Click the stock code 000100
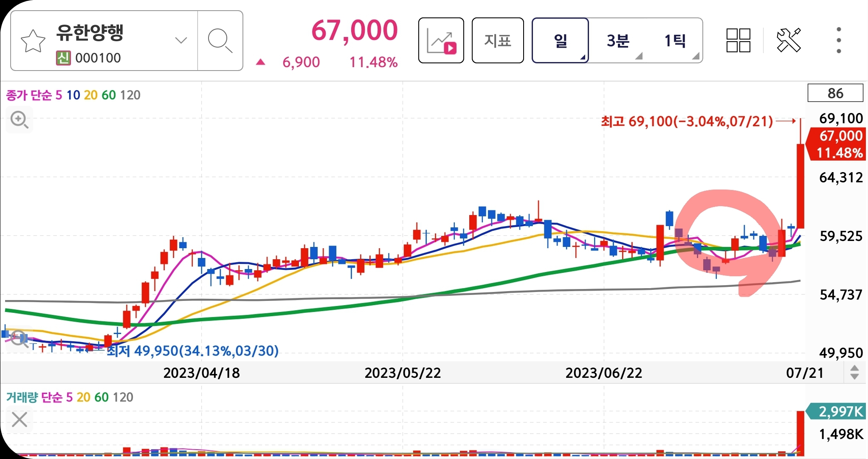 tap(98, 58)
